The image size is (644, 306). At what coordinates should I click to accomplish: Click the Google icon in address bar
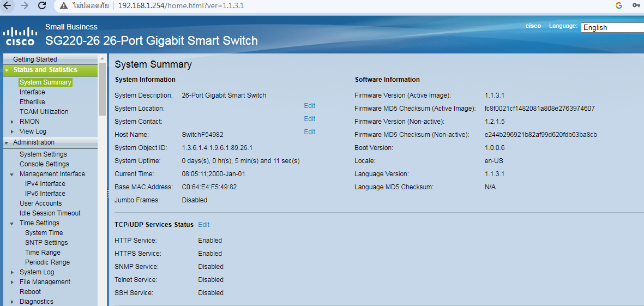618,5
